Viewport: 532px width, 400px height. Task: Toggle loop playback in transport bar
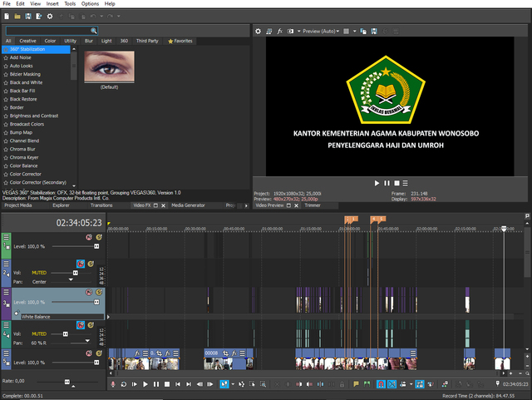coord(124,384)
